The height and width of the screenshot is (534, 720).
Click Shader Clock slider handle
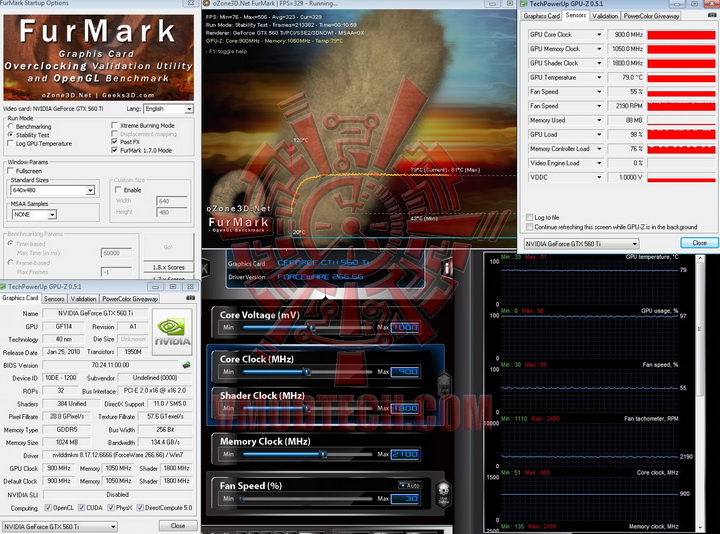click(x=307, y=408)
